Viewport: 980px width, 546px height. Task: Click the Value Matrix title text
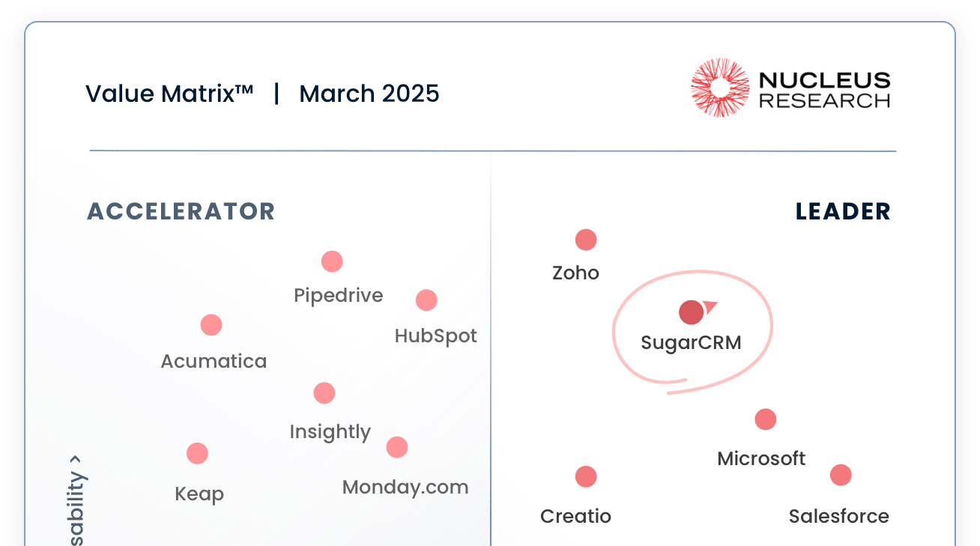tap(169, 94)
